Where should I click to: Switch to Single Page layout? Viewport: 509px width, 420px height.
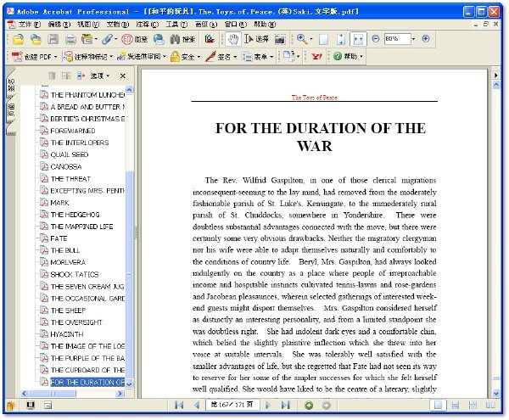438,405
